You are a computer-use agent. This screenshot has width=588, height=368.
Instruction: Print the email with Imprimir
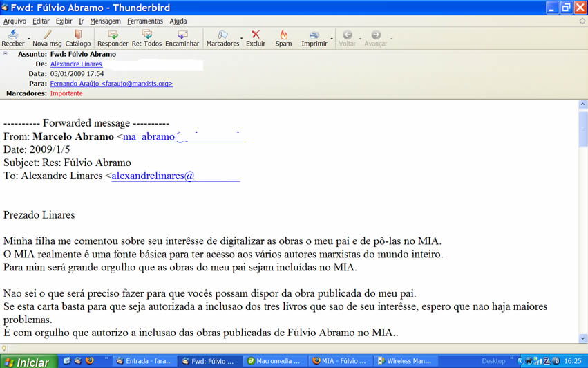click(x=314, y=38)
